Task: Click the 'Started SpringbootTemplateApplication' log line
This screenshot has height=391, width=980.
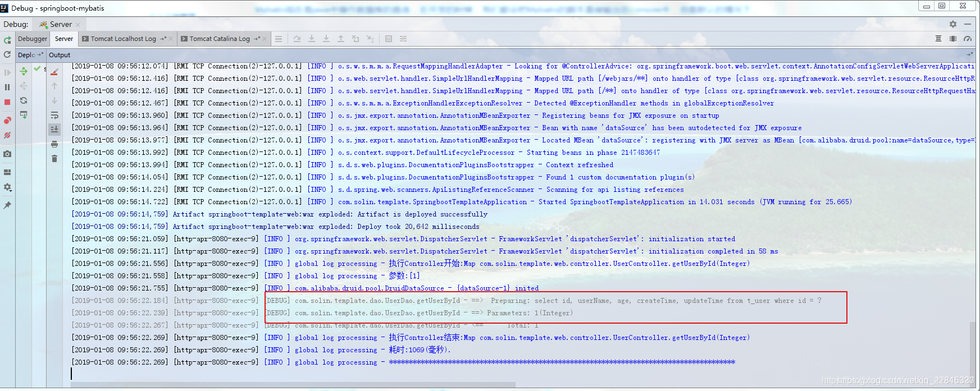Action: tap(462, 202)
